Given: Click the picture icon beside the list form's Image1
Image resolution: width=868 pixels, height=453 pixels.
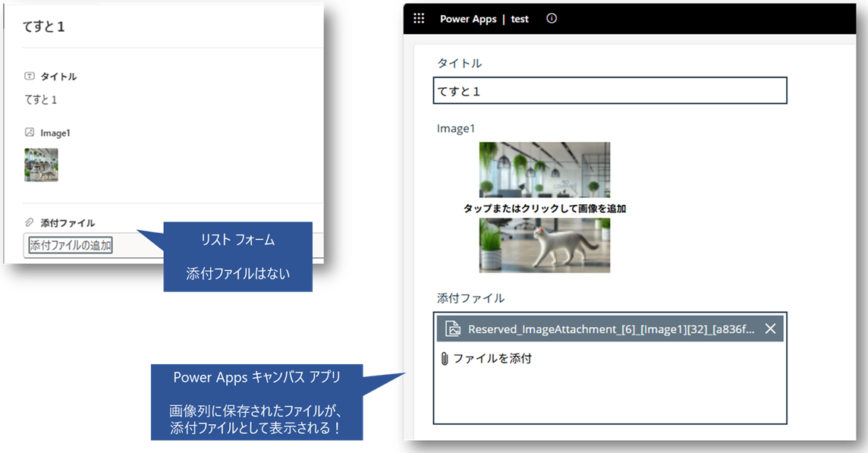Looking at the screenshot, I should 30,133.
